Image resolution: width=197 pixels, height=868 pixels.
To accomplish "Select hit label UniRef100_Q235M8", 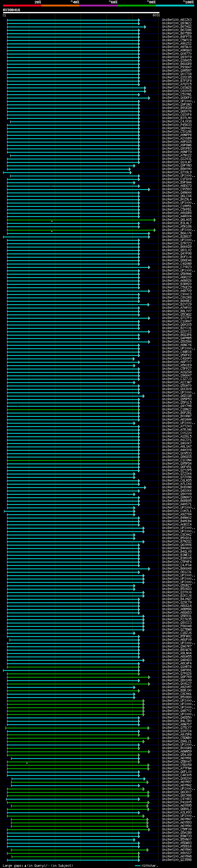I will pyautogui.click(x=177, y=860).
